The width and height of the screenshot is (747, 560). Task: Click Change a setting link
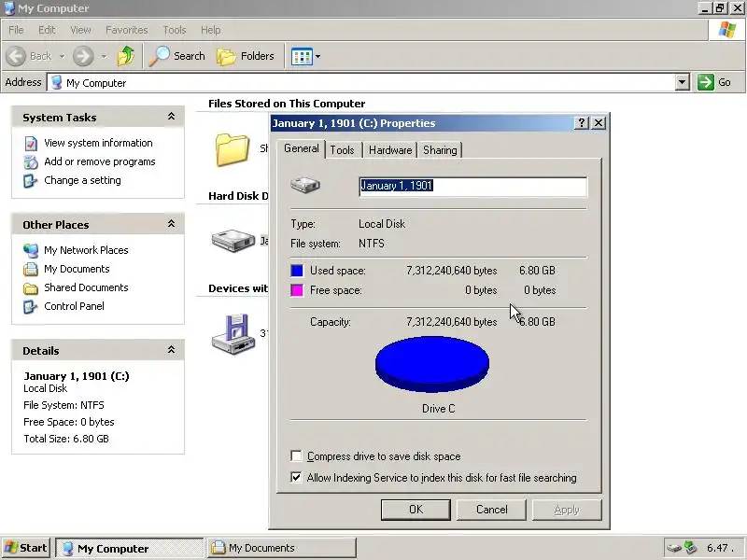click(x=82, y=180)
